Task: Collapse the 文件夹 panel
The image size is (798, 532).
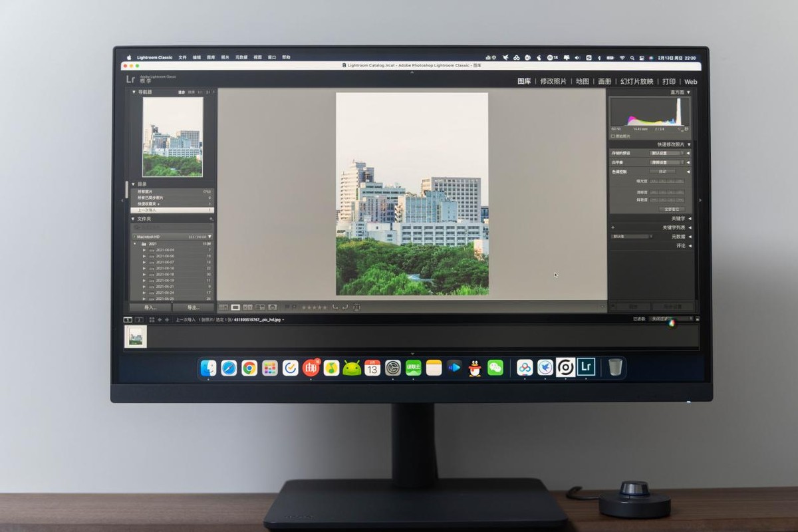Action: pos(134,219)
